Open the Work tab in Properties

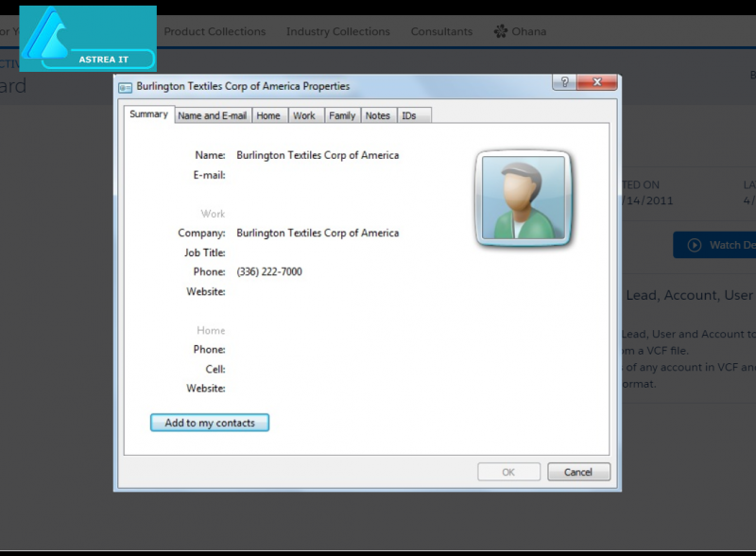tap(304, 115)
